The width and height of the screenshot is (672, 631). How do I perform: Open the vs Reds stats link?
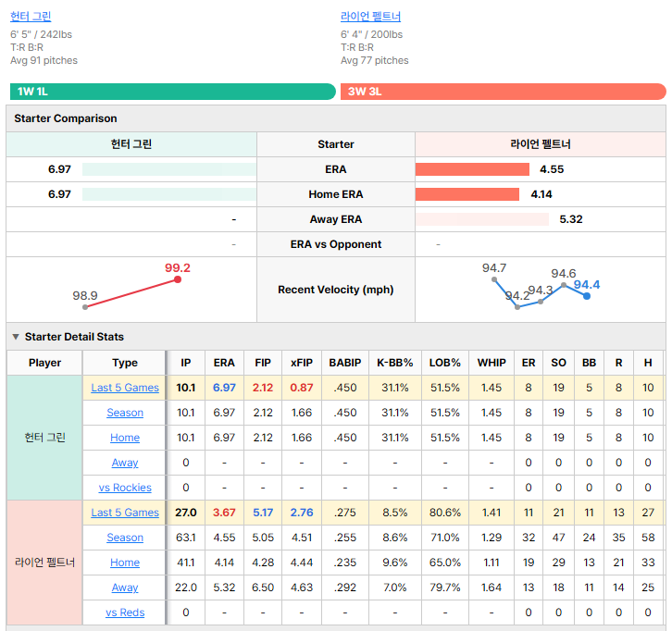[125, 612]
